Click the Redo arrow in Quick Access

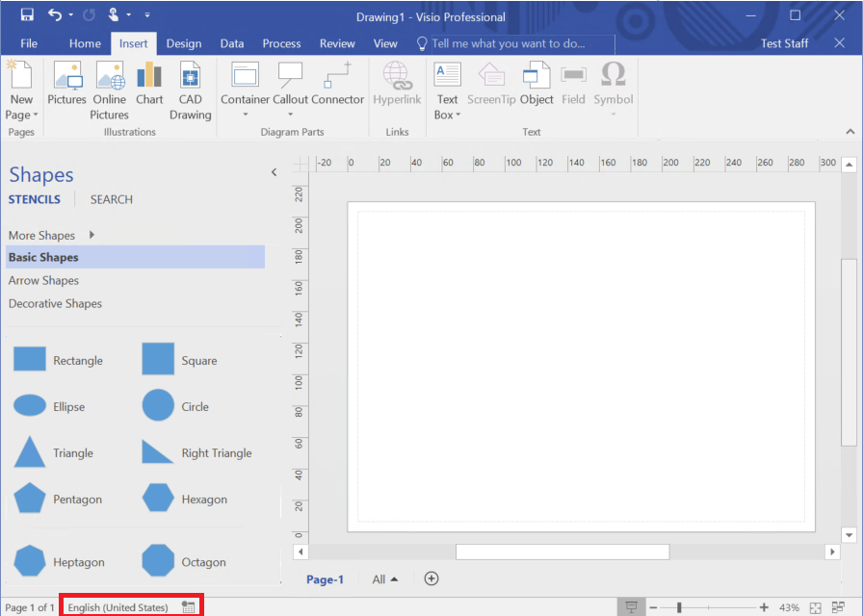(x=89, y=15)
